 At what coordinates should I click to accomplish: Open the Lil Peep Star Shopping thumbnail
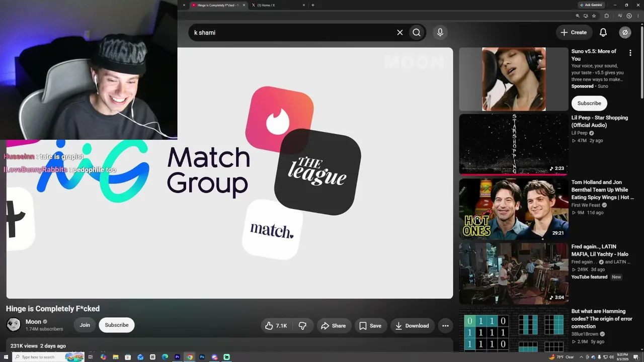tap(514, 144)
